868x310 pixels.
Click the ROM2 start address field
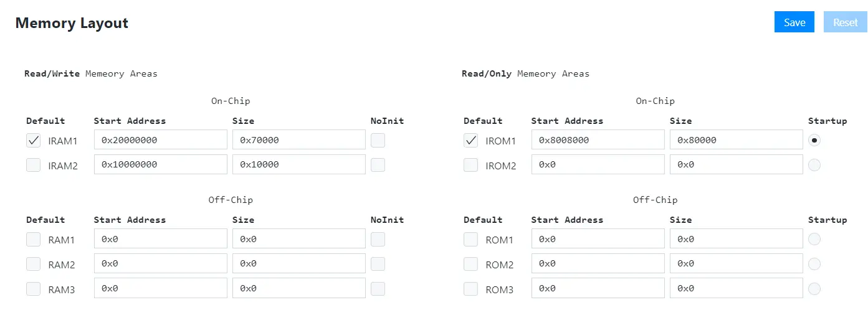coord(598,264)
